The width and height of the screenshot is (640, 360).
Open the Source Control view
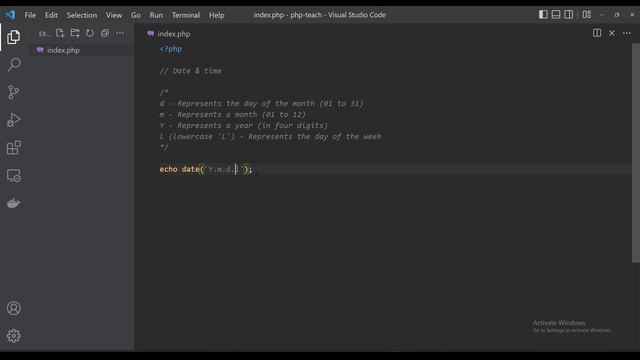pos(13,92)
